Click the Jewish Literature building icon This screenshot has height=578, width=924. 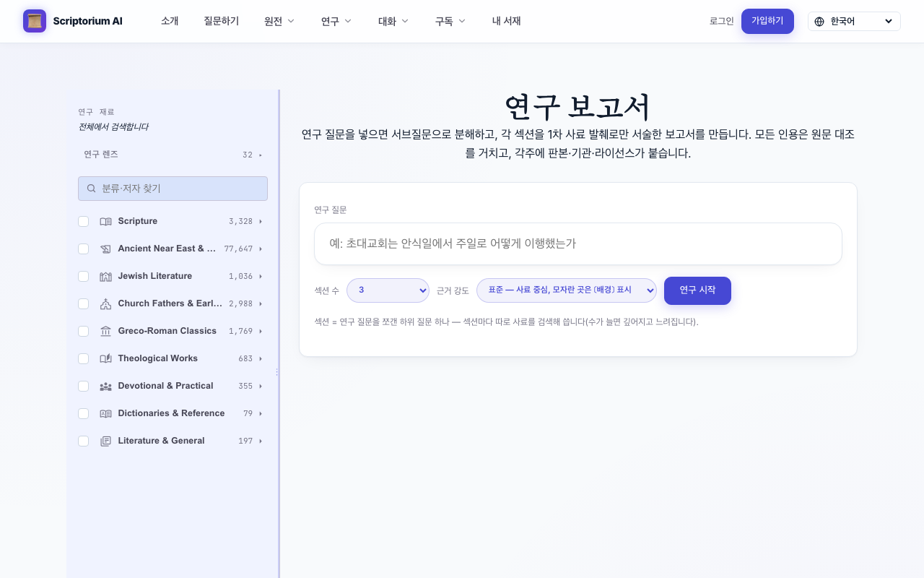tap(105, 276)
